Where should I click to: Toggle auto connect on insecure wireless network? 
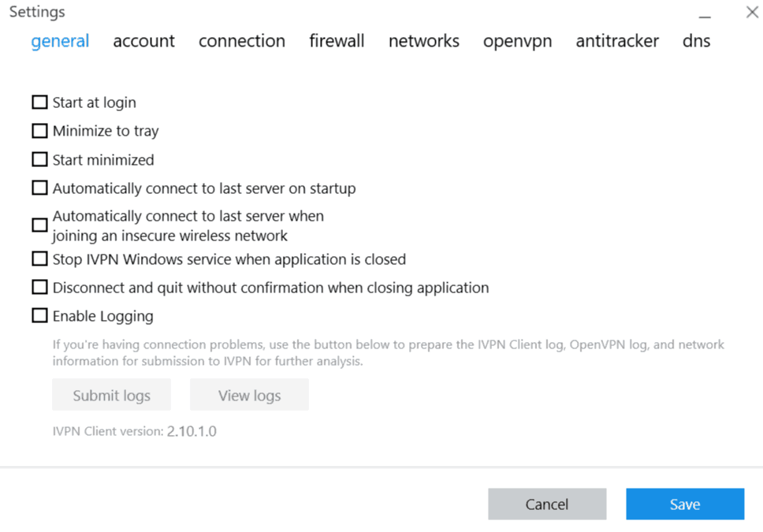click(39, 225)
